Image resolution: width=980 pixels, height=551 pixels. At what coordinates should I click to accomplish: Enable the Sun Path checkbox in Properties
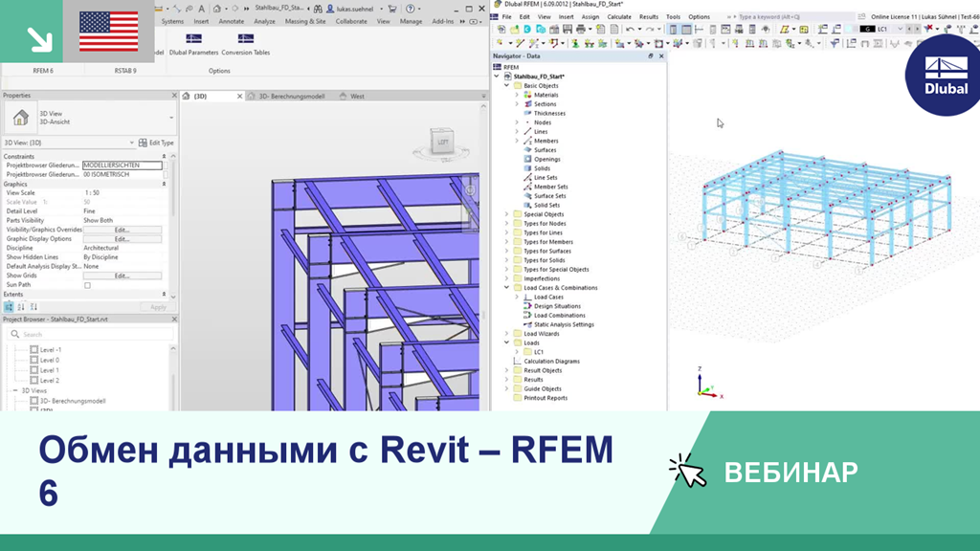[87, 285]
